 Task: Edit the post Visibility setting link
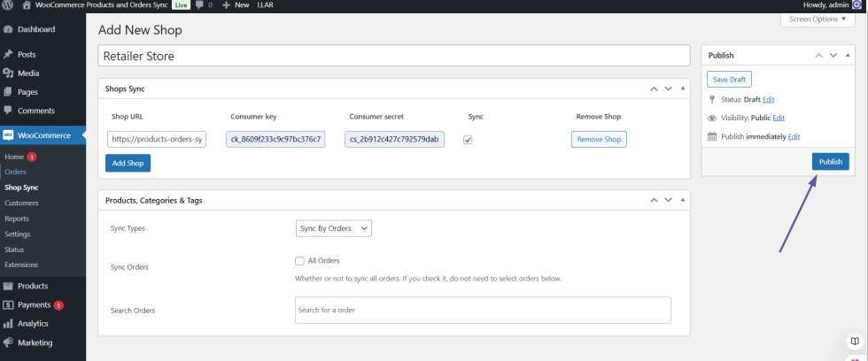click(x=778, y=118)
